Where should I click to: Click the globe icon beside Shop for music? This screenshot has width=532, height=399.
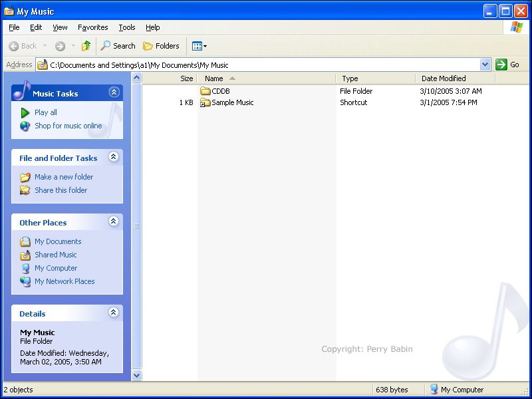pos(25,126)
